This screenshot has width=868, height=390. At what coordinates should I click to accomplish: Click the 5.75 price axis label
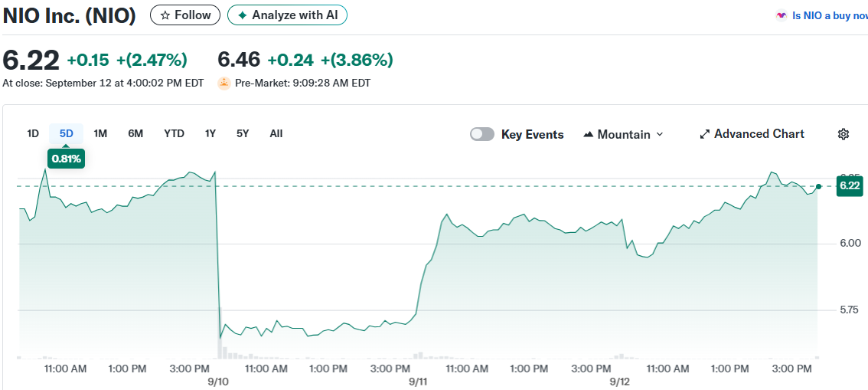(x=850, y=310)
